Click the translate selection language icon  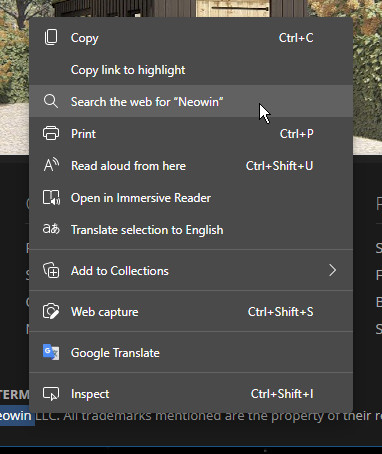click(51, 229)
